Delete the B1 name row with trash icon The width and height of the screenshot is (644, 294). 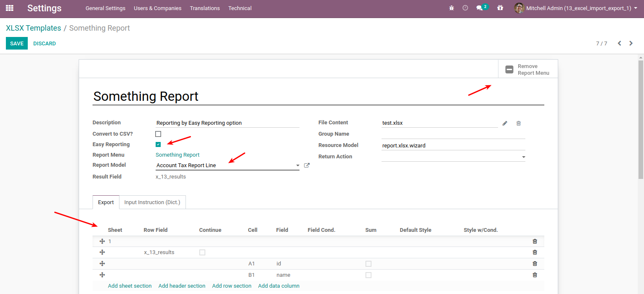pyautogui.click(x=535, y=275)
